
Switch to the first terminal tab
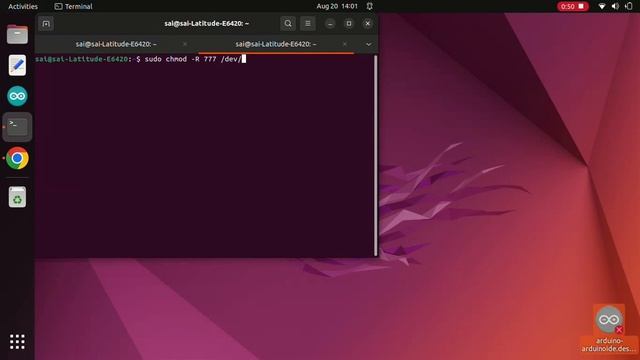pyautogui.click(x=116, y=44)
